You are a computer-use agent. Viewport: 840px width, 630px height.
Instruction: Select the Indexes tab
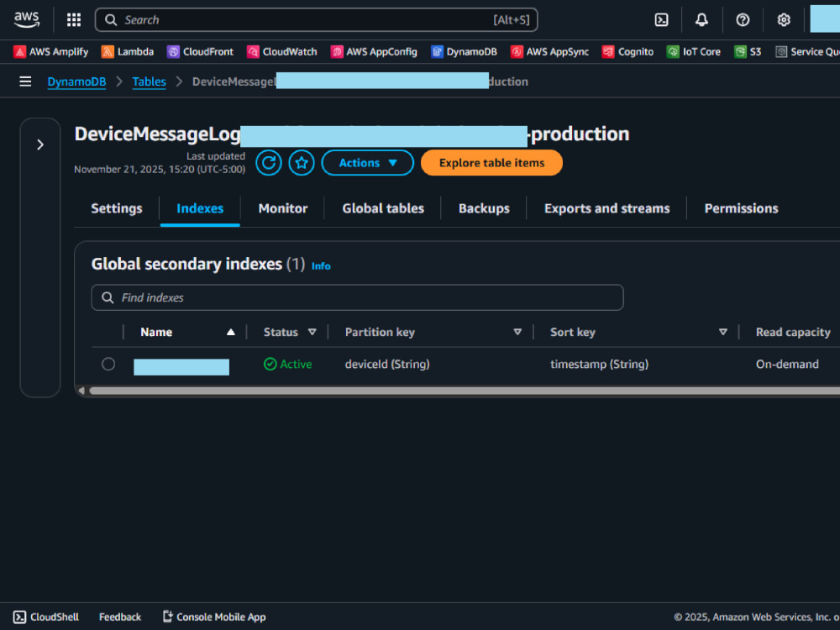click(200, 208)
